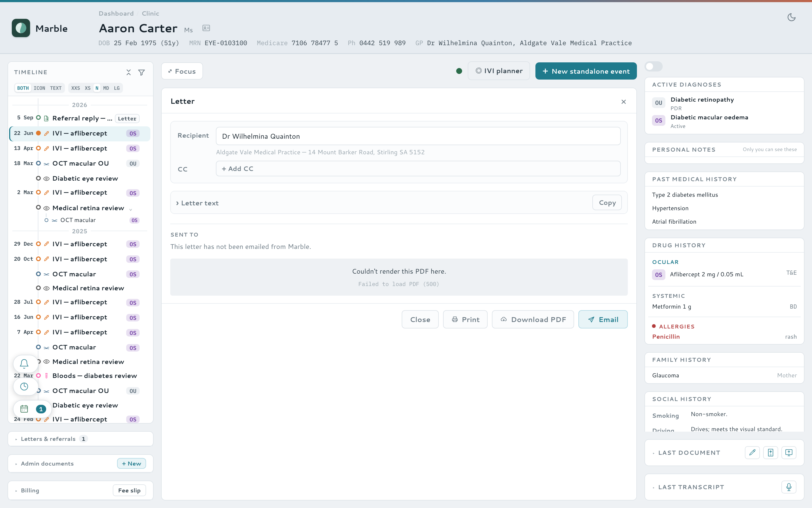Print the letter
Viewport: 812px width, 508px height.
click(x=465, y=319)
